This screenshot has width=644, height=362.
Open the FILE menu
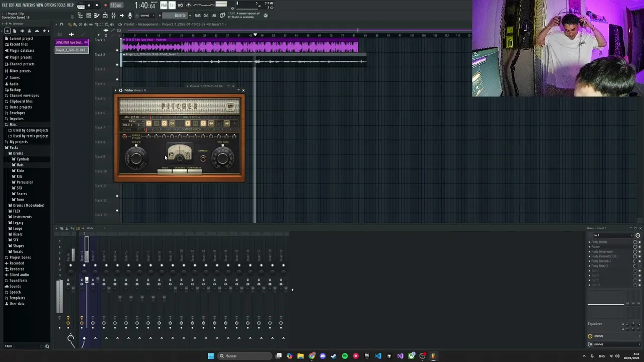[5, 5]
